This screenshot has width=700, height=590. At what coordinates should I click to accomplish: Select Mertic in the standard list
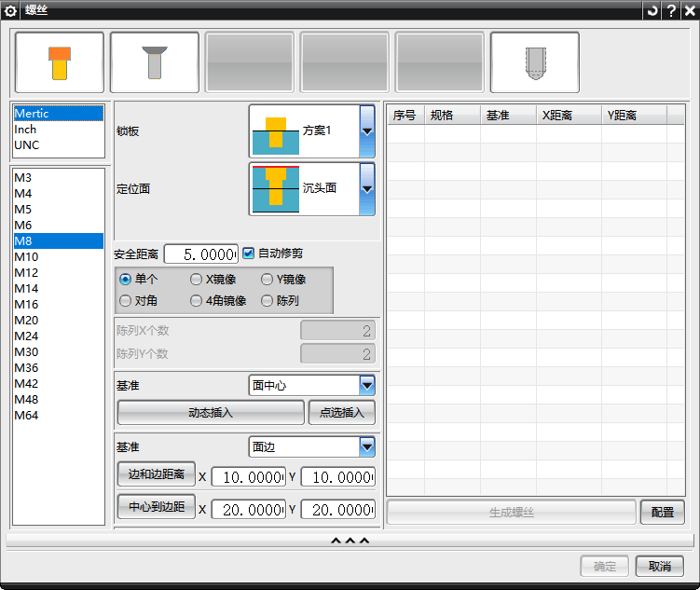[x=59, y=114]
